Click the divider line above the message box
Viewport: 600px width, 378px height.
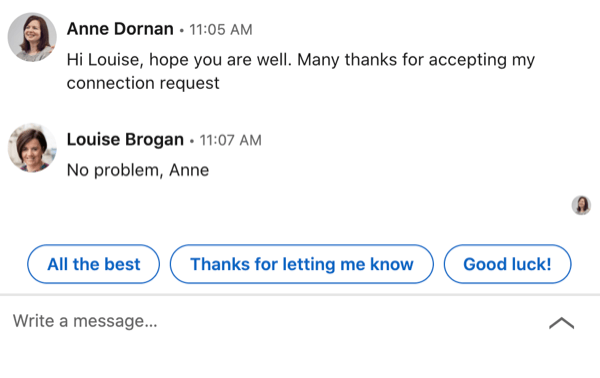pyautogui.click(x=300, y=295)
